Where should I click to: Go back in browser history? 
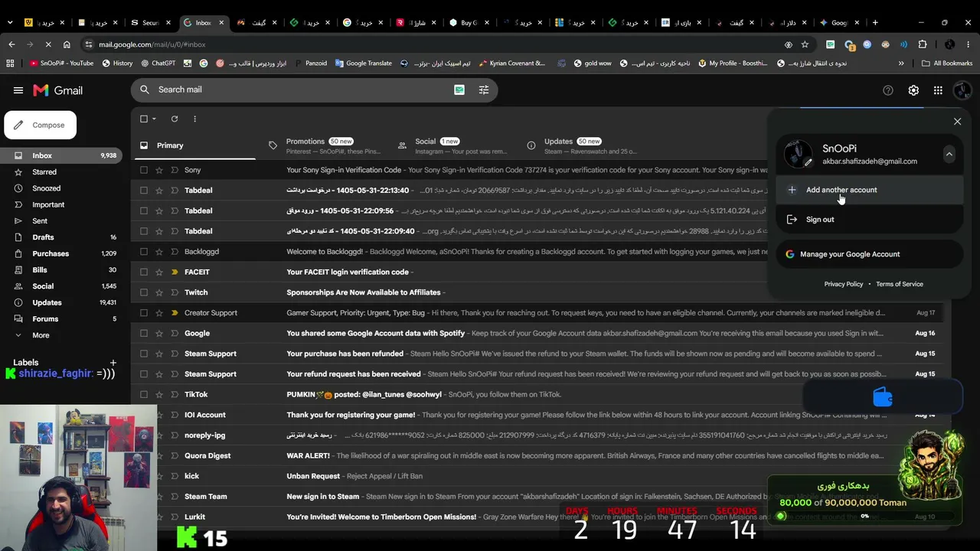(x=11, y=44)
